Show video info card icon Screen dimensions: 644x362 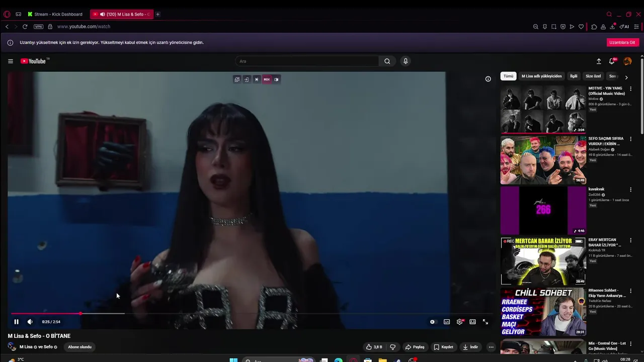coord(488,79)
